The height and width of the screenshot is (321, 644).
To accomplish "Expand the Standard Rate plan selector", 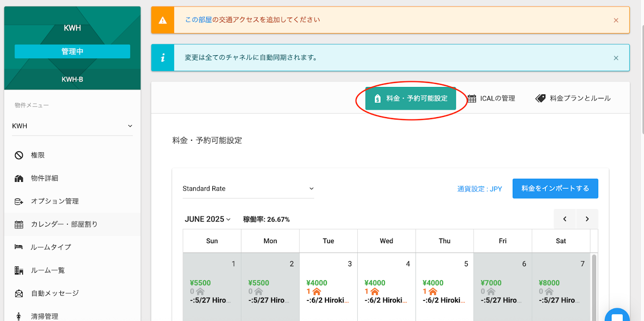I will click(248, 189).
